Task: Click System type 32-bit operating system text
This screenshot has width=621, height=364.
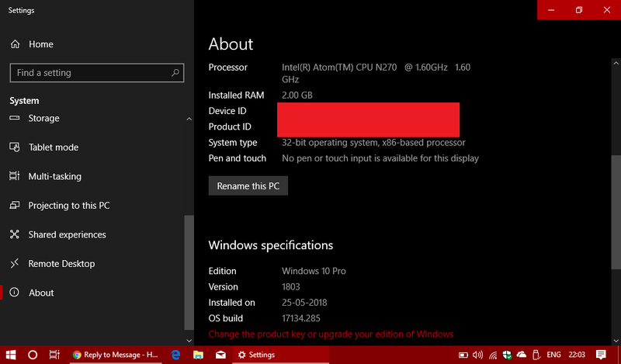Action: [373, 143]
